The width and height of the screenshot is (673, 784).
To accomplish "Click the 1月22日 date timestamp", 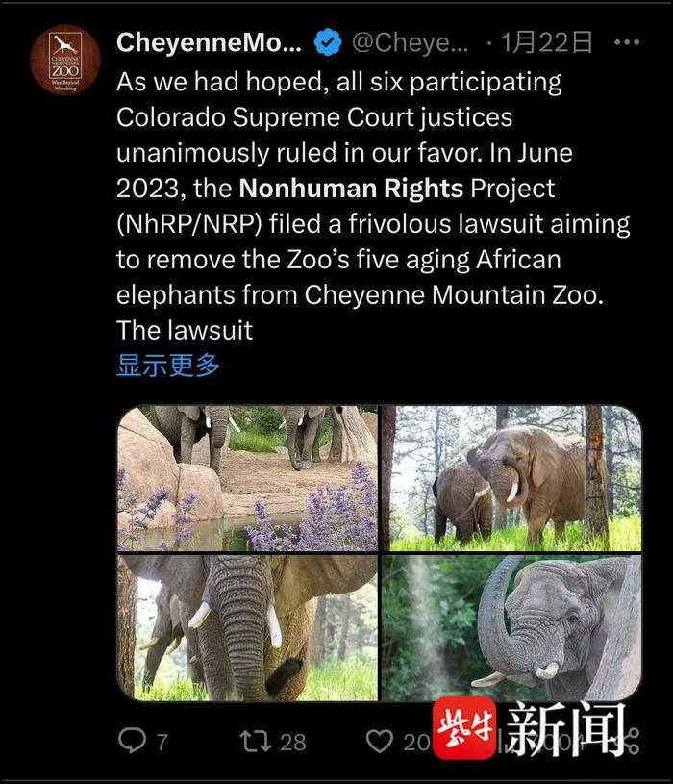I will point(547,42).
